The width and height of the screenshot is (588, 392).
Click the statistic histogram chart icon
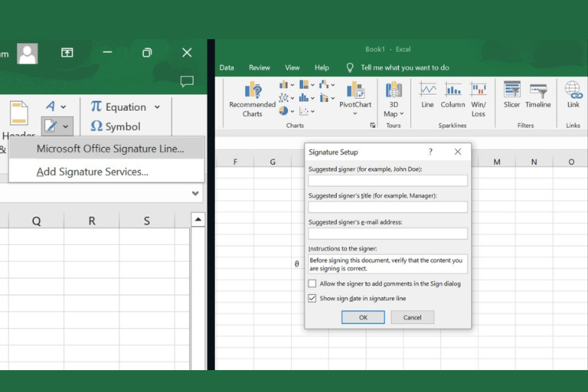coord(304,98)
